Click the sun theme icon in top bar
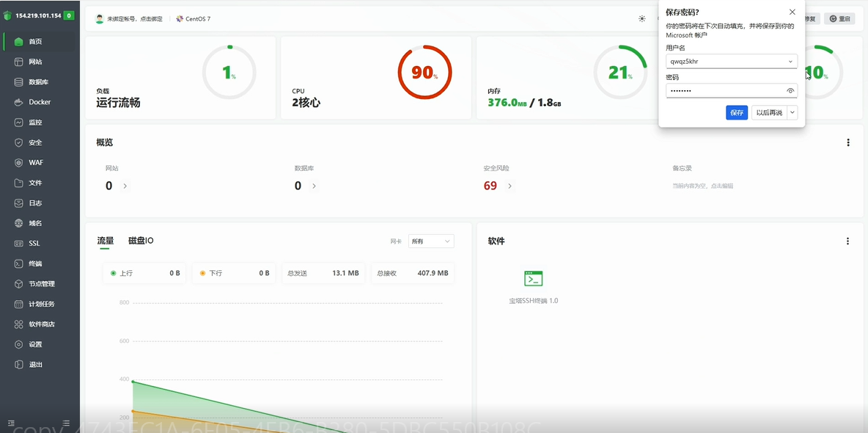Viewport: 868px width, 433px height. pyautogui.click(x=642, y=18)
